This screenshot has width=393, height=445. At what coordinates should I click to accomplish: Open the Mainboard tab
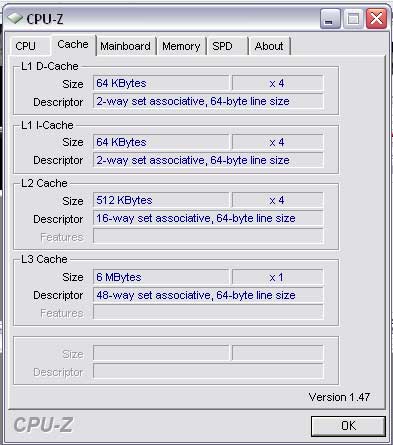click(x=126, y=46)
